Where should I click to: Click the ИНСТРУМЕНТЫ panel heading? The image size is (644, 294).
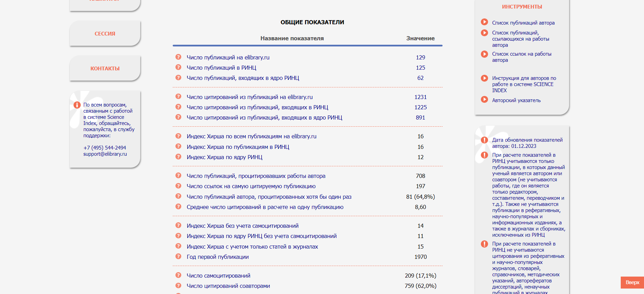pyautogui.click(x=522, y=7)
